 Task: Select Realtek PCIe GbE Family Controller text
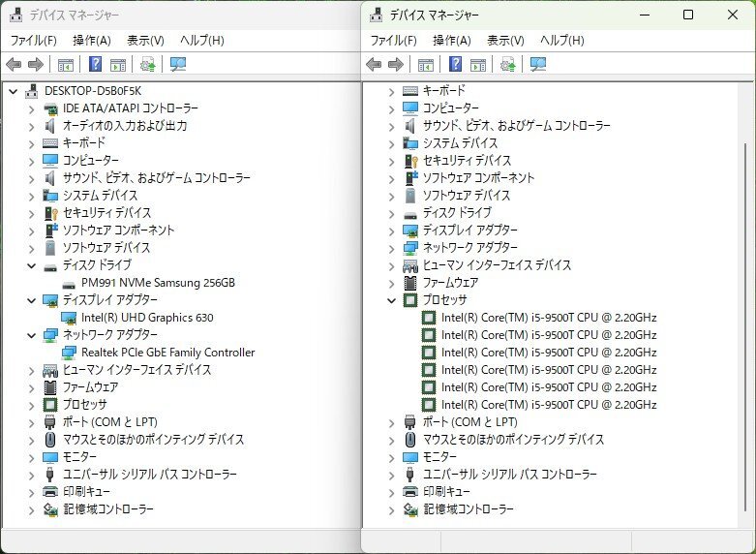tap(167, 353)
